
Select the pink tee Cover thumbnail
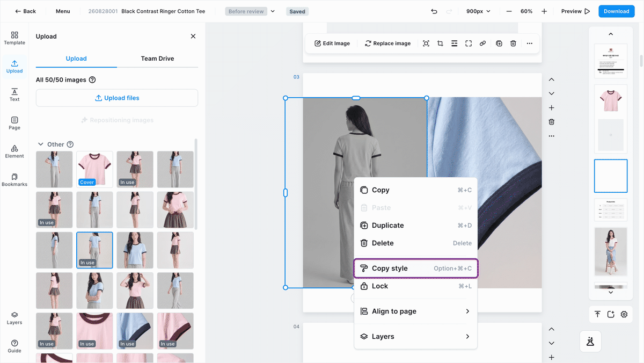(95, 169)
